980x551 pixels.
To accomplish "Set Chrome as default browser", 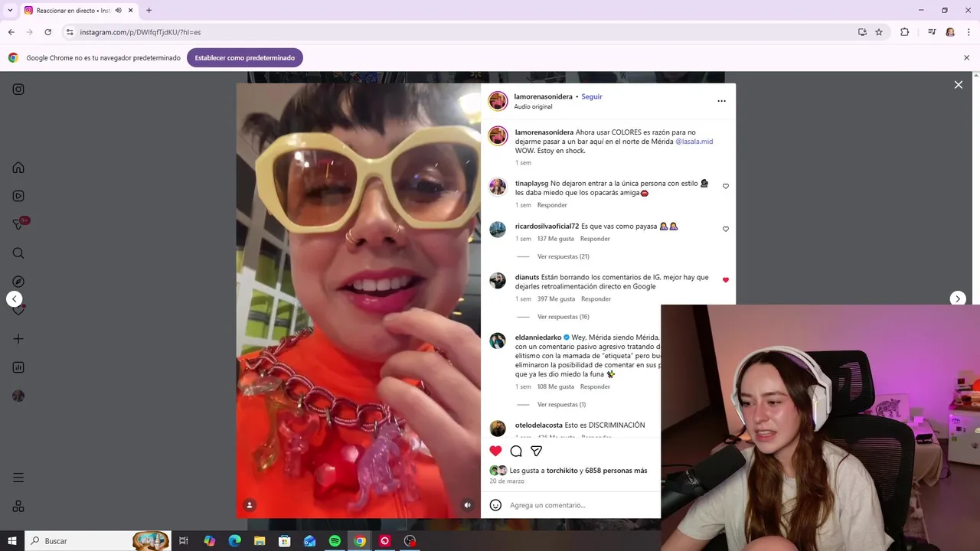I will (x=244, y=57).
